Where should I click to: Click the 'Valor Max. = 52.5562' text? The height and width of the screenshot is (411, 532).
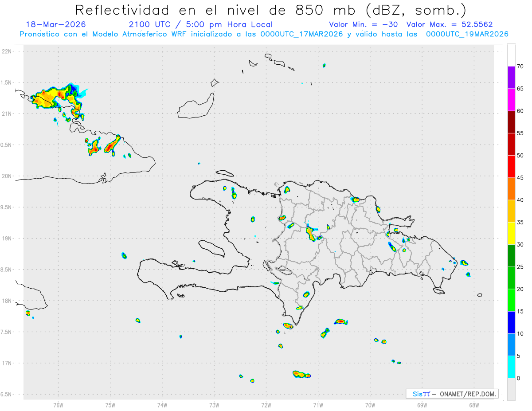click(450, 24)
